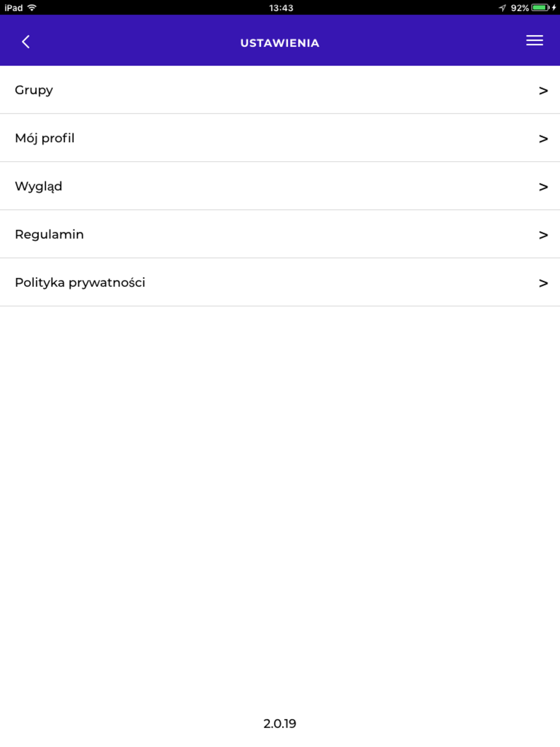Select the Wygląd option

pos(39,186)
